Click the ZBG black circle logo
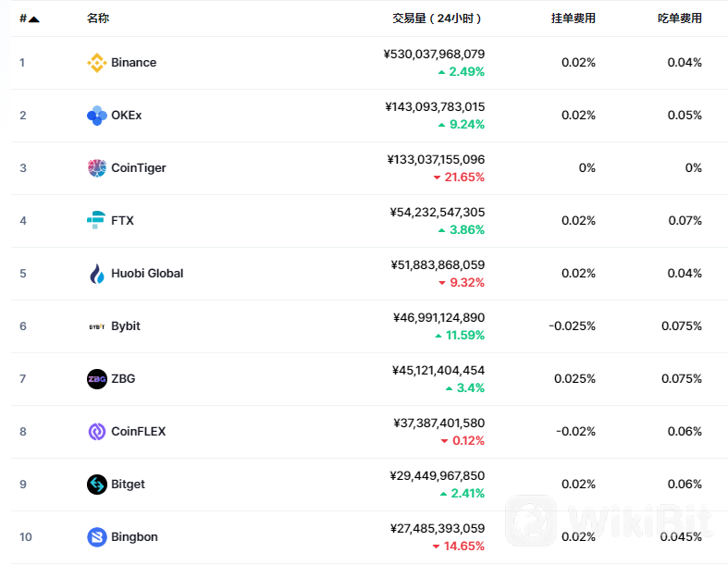Viewport: 728px width, 565px height. pyautogui.click(x=96, y=379)
